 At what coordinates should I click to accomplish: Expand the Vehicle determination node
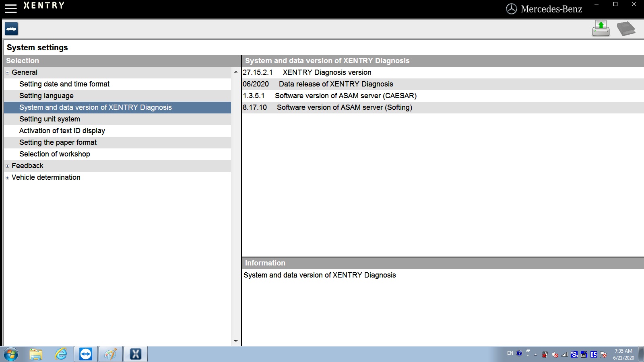7,177
